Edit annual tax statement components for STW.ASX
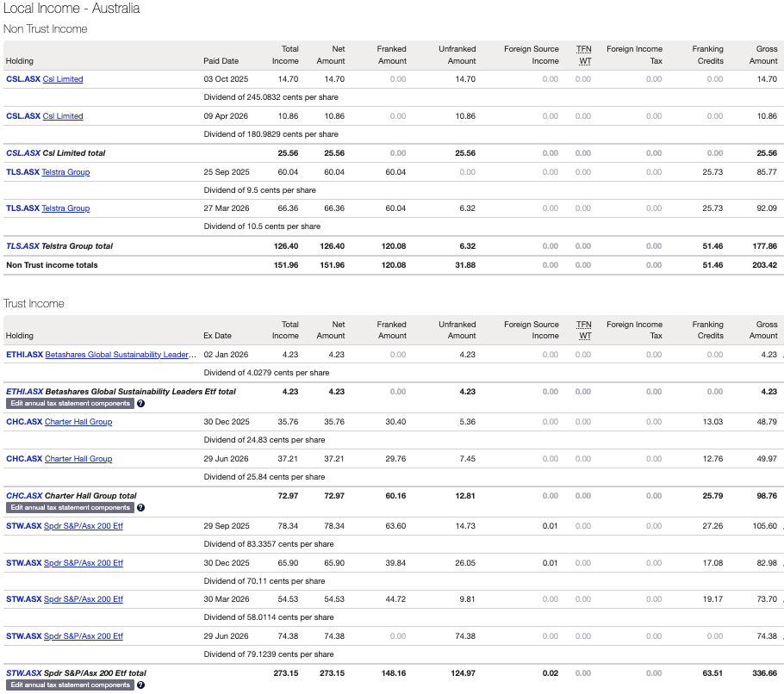The width and height of the screenshot is (784, 694). pyautogui.click(x=70, y=685)
